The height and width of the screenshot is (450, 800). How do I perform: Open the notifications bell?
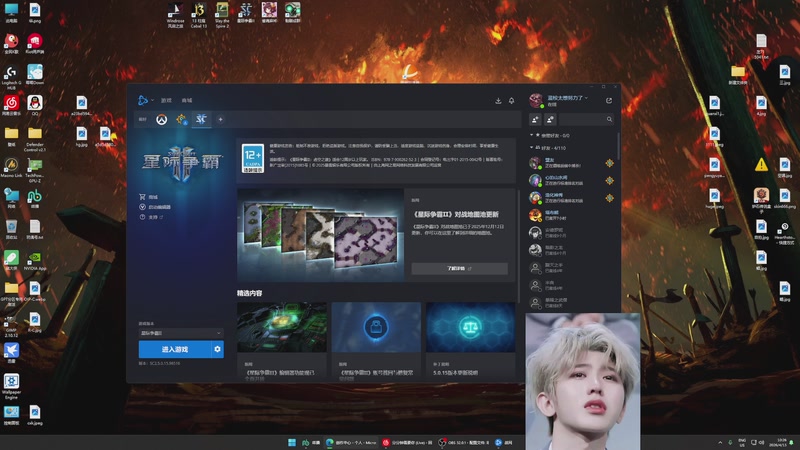511,101
